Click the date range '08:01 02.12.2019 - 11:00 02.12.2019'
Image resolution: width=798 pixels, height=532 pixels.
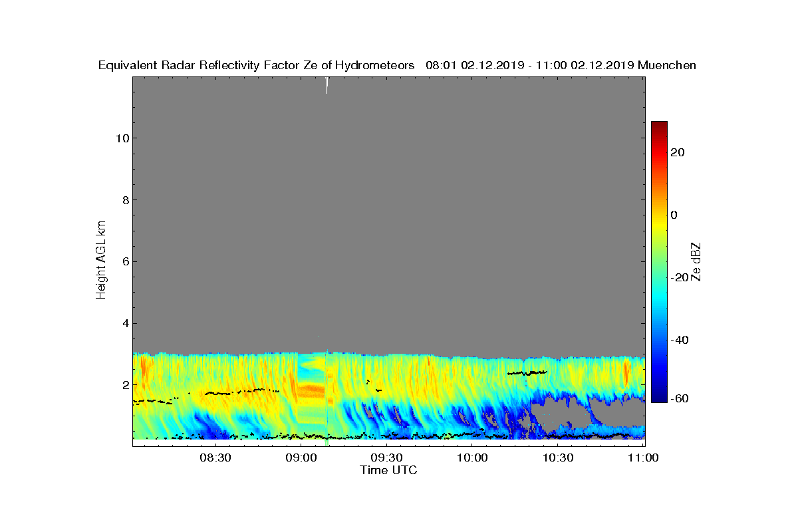[x=530, y=65]
